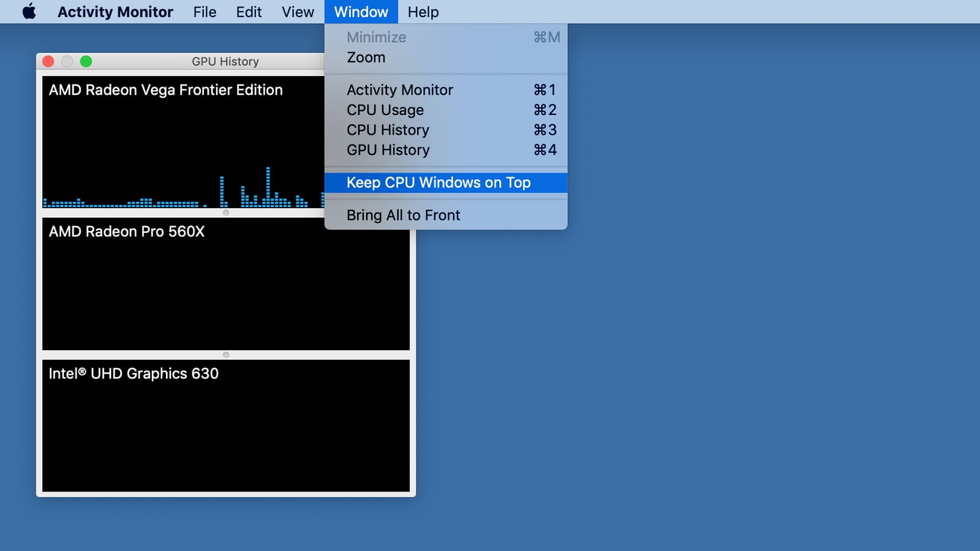Image resolution: width=980 pixels, height=551 pixels.
Task: Select CPU Usage in Window menu
Action: point(446,110)
